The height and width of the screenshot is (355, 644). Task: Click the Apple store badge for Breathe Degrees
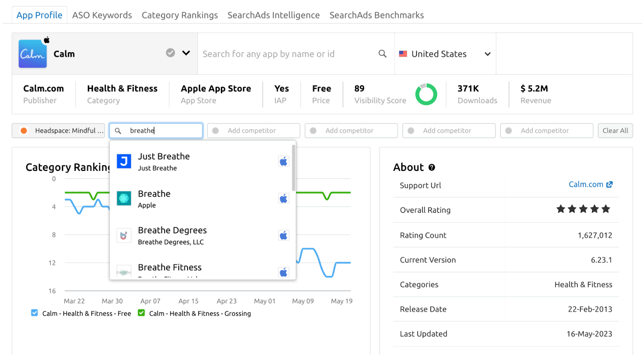pyautogui.click(x=283, y=236)
